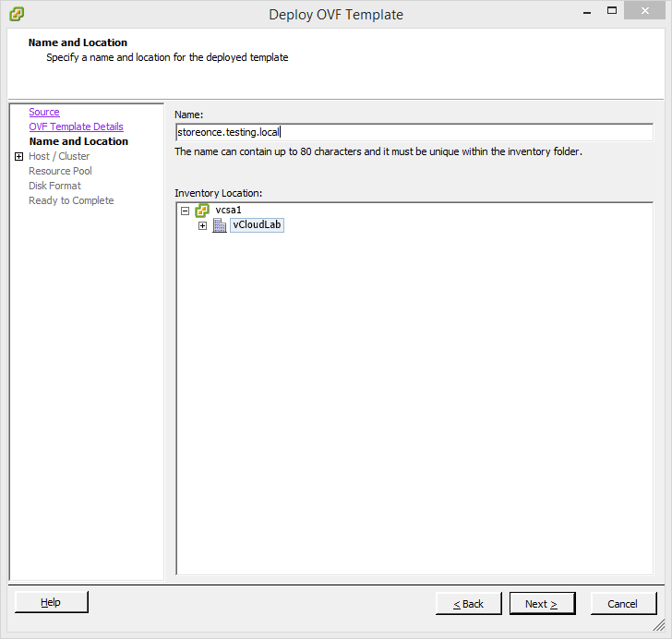Click into the Name text field
The width and height of the screenshot is (672, 639).
point(414,132)
